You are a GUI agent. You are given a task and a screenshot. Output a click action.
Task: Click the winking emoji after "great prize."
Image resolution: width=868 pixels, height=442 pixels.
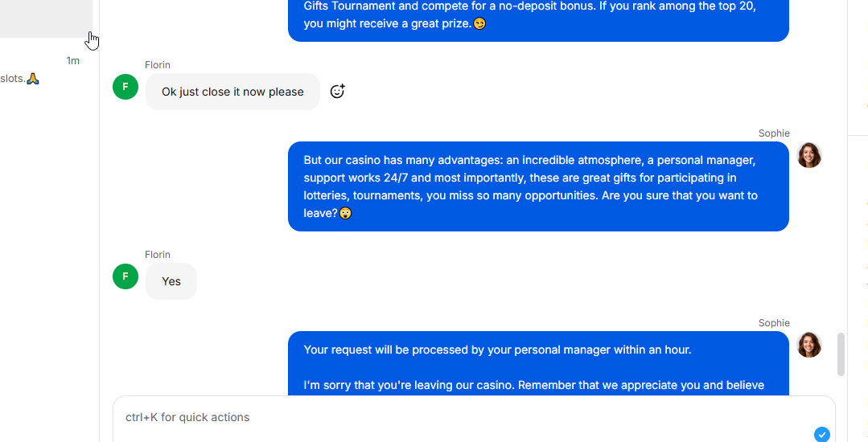[479, 24]
